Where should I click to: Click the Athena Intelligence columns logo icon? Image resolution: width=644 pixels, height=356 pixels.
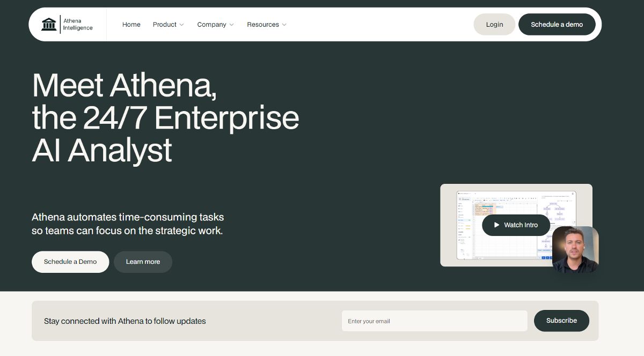[49, 24]
